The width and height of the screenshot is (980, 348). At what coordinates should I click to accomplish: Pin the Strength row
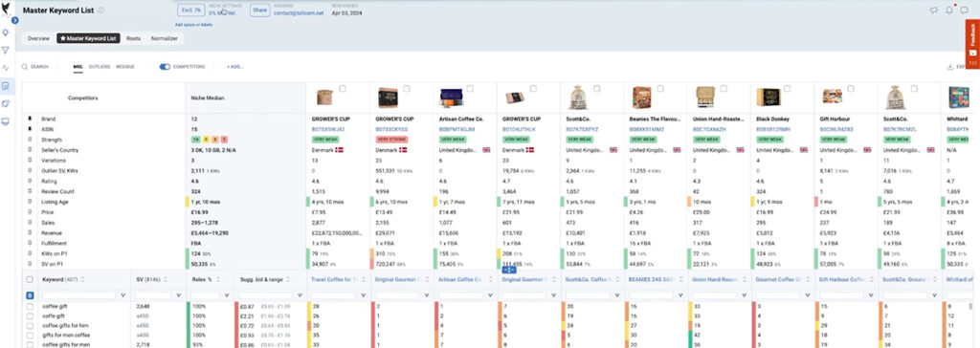[x=30, y=140]
